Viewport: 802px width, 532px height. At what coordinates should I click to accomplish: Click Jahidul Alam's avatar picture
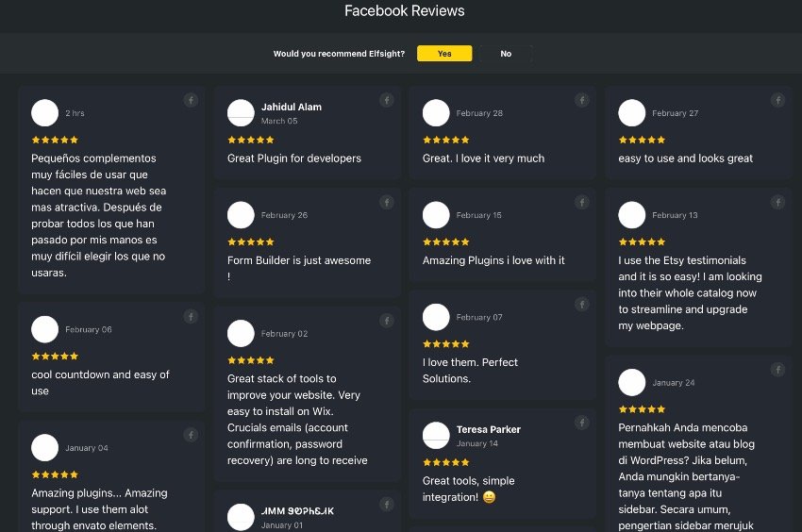coord(241,113)
